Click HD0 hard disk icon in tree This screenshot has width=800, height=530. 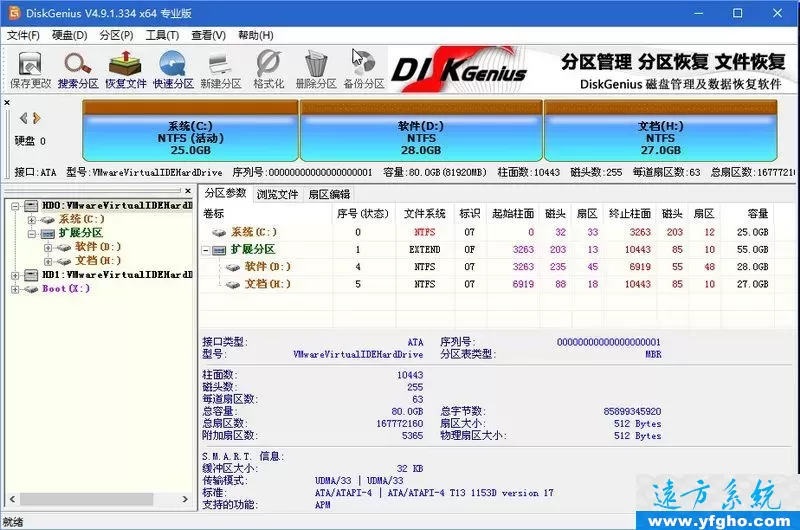coord(31,206)
